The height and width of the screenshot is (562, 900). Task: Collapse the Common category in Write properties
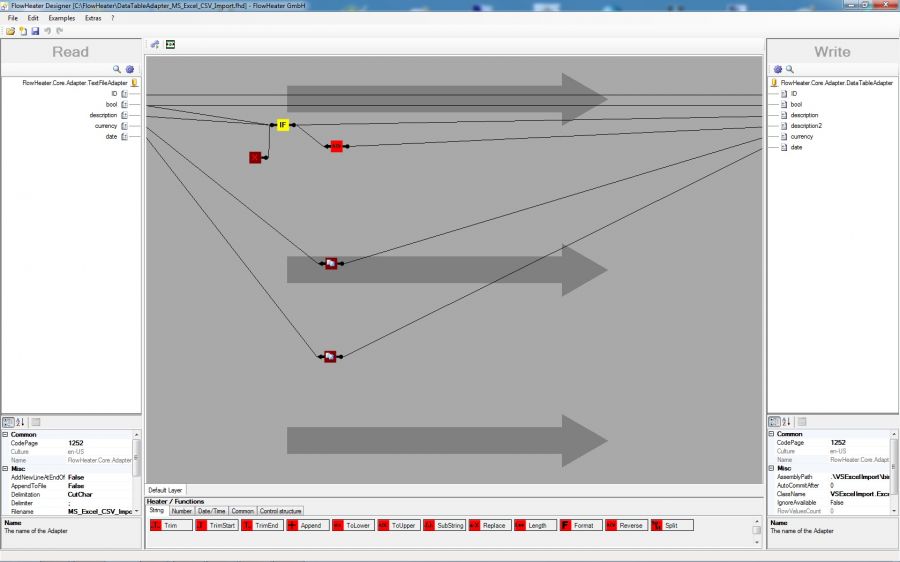[771, 434]
